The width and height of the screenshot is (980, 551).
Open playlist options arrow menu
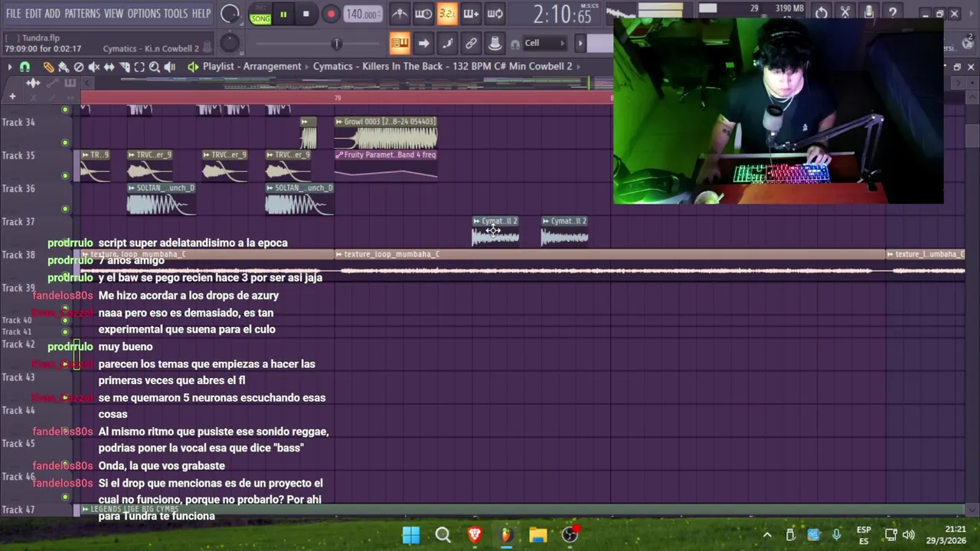9,67
